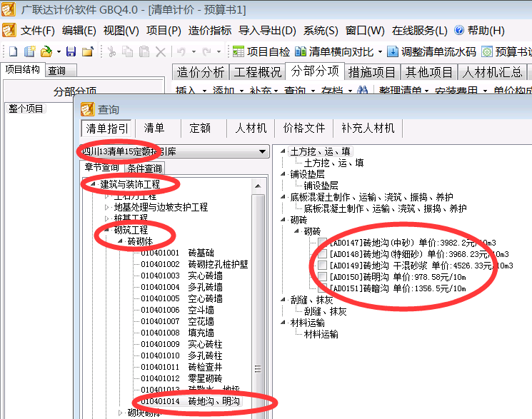532x419 pixels.
Task: Open the 措施项目 tab
Action: coord(372,72)
